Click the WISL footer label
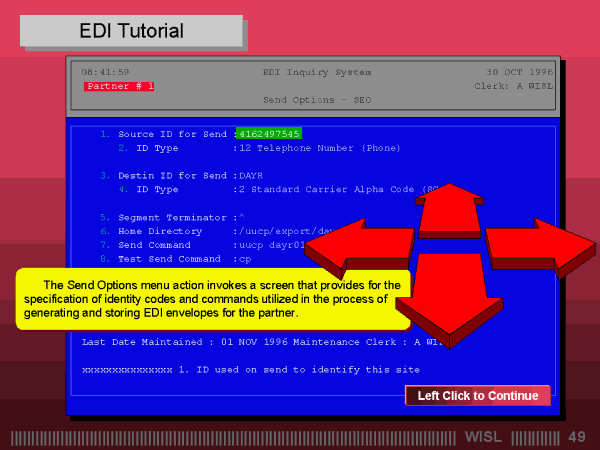This screenshot has height=450, width=600. [x=485, y=438]
